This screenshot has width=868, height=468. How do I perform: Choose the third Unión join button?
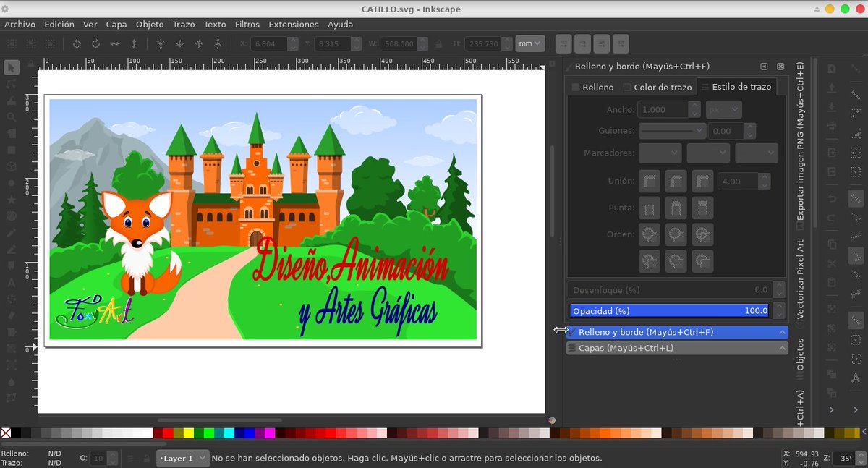pos(702,181)
